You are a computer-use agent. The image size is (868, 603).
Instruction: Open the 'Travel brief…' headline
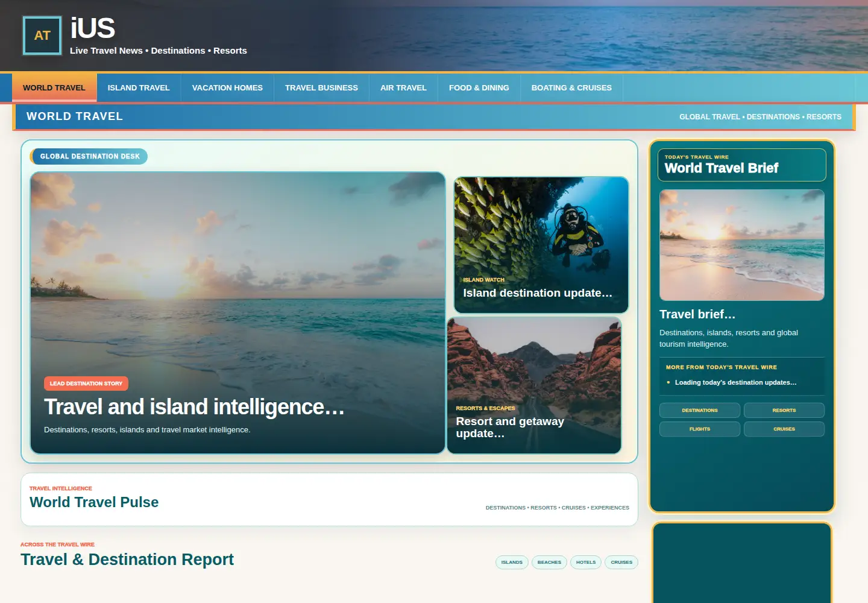[697, 314]
